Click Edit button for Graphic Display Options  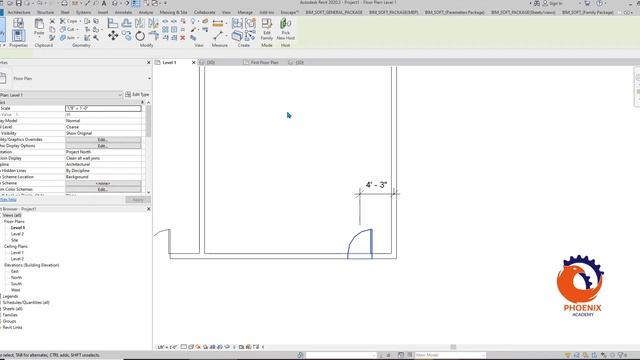click(103, 146)
